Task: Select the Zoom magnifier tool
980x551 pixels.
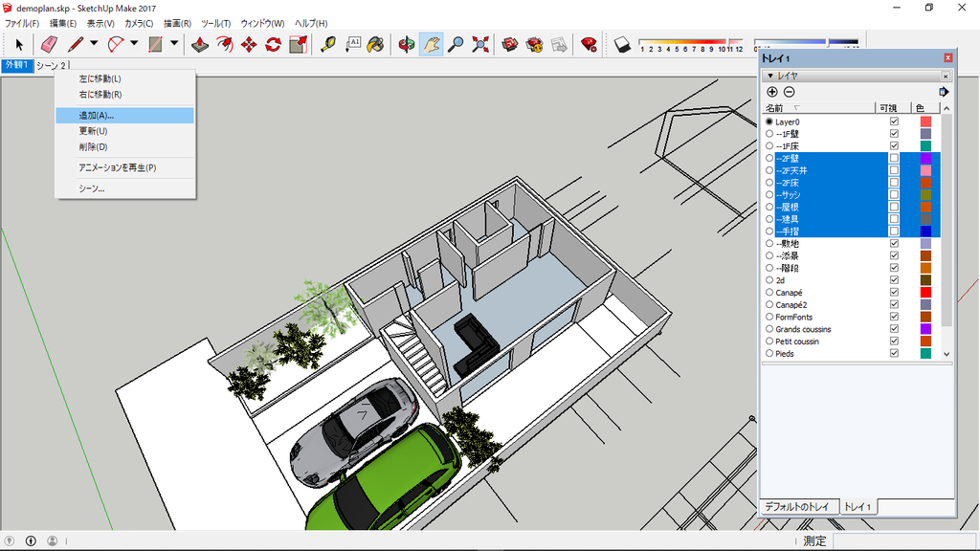Action: point(456,44)
